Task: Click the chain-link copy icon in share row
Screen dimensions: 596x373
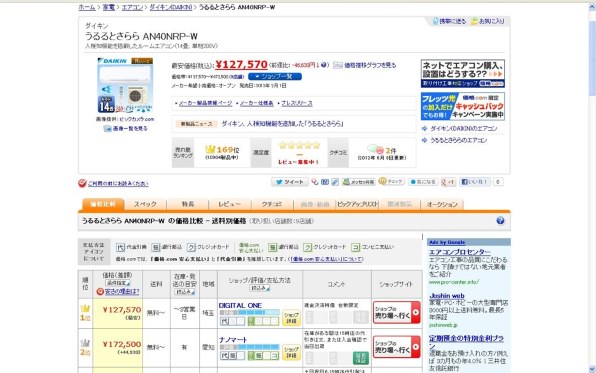Action: pyautogui.click(x=335, y=182)
